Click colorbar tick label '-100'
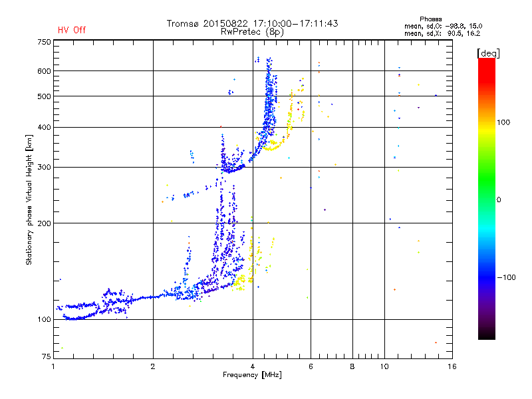The image size is (532, 399). pos(507,277)
